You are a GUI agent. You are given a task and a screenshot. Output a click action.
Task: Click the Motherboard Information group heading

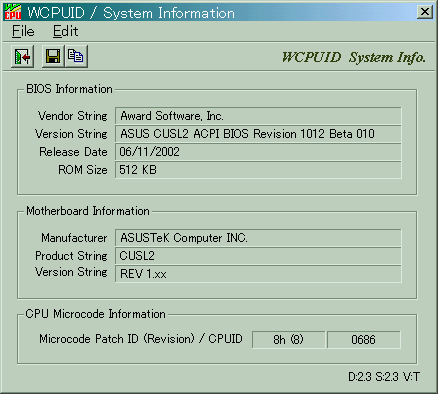(x=88, y=211)
